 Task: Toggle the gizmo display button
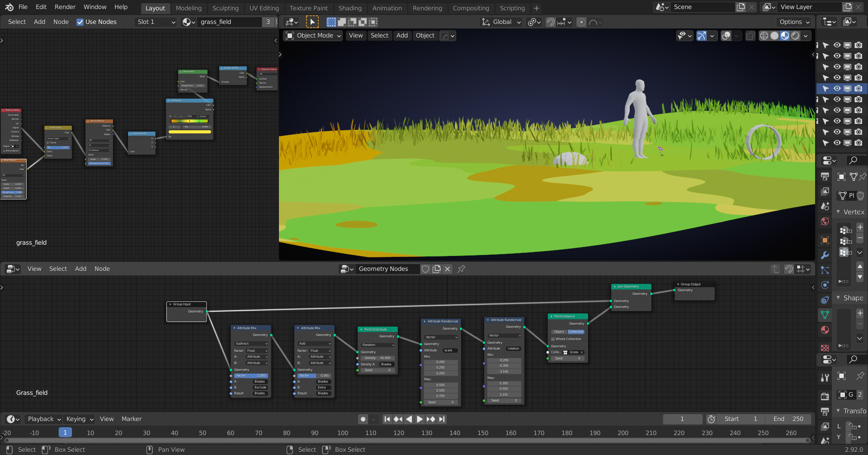[x=701, y=36]
